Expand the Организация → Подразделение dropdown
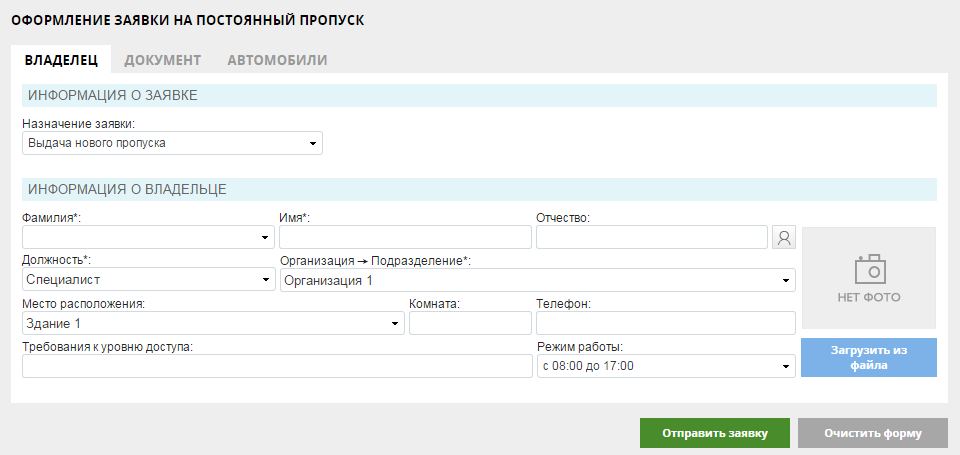 pyautogui.click(x=538, y=280)
